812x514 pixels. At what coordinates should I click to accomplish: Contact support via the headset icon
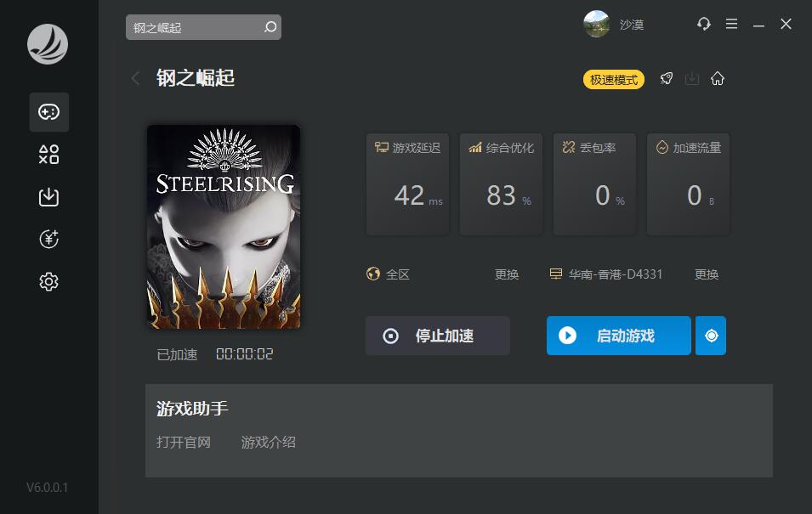pyautogui.click(x=704, y=24)
